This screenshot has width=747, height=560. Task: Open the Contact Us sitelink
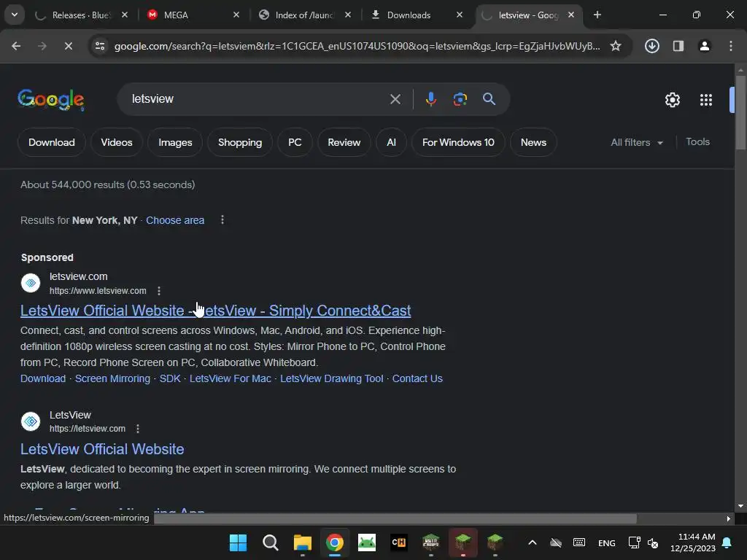coord(417,378)
